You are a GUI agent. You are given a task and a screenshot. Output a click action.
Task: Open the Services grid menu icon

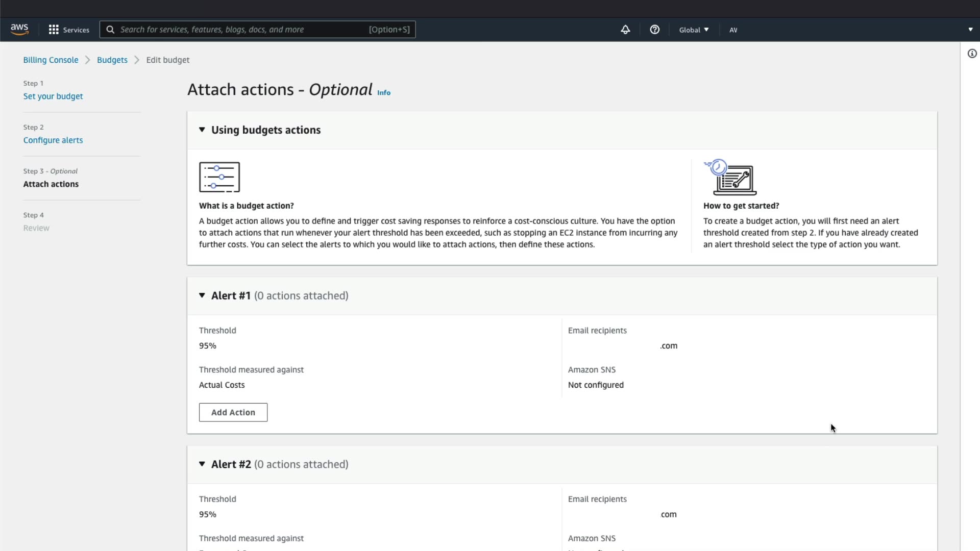(x=54, y=30)
